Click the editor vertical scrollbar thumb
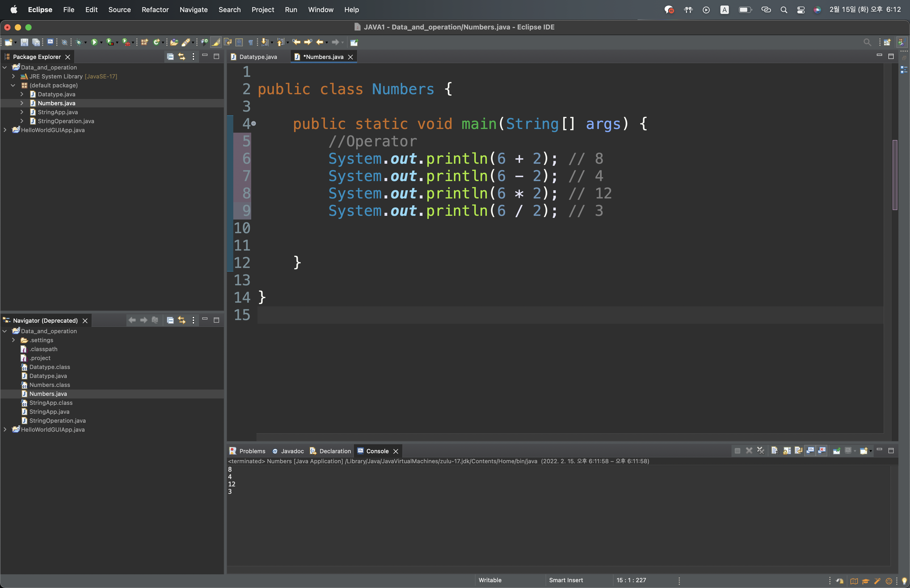The height and width of the screenshot is (588, 910). 895,175
